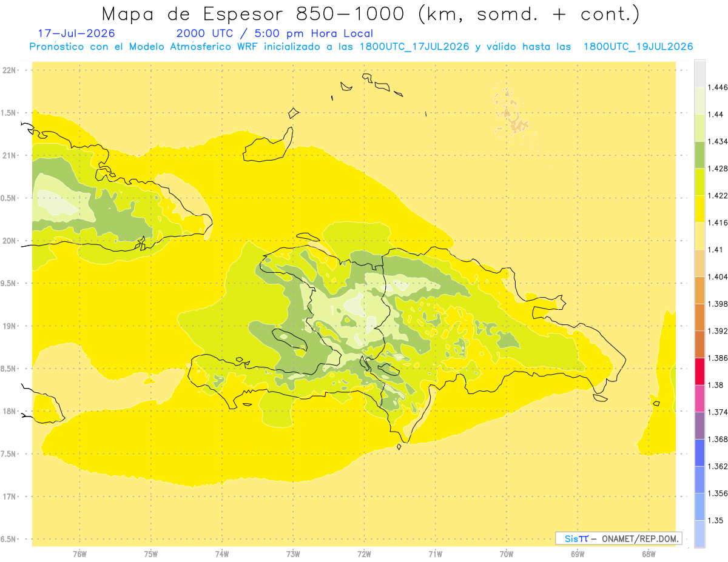Pick the bright yellow 1.416–1.422 colorbar swatch

coord(699,209)
